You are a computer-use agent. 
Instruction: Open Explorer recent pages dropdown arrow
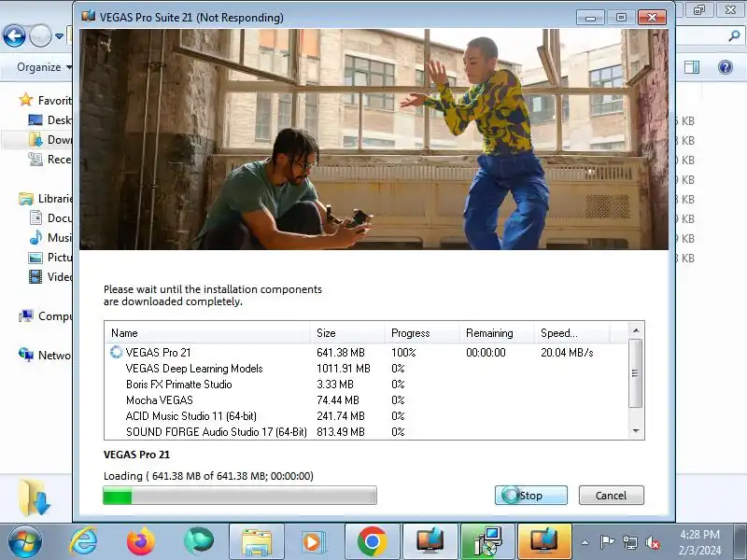tap(59, 36)
